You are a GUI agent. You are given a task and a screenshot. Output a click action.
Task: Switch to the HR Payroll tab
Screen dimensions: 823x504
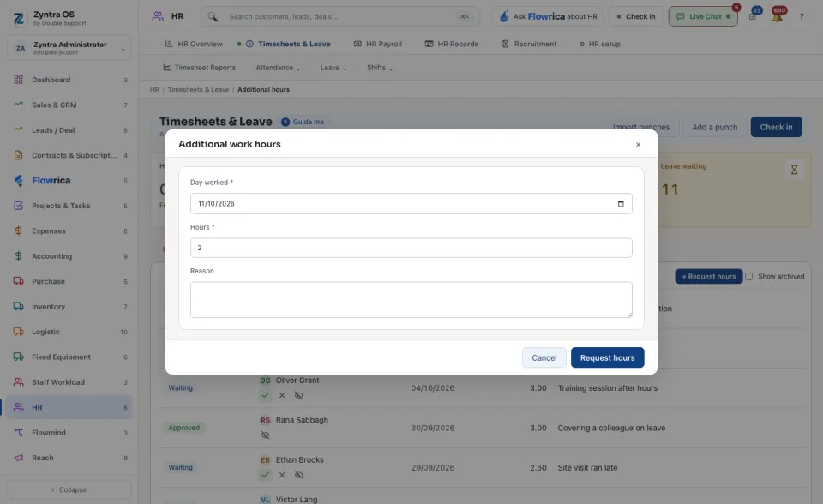[x=378, y=44]
